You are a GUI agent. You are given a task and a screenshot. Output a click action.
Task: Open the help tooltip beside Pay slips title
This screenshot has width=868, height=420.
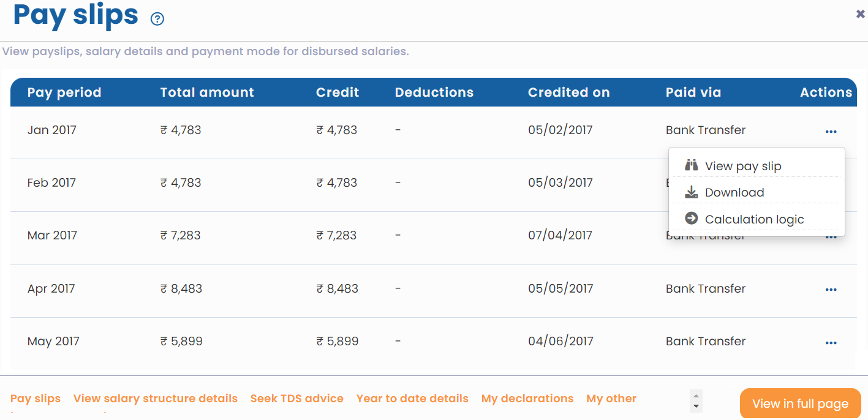[157, 19]
